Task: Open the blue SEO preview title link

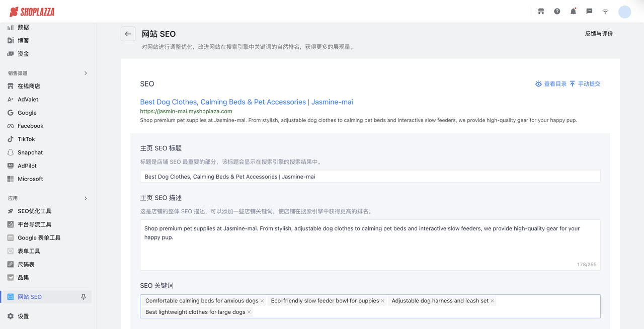Action: (x=247, y=102)
